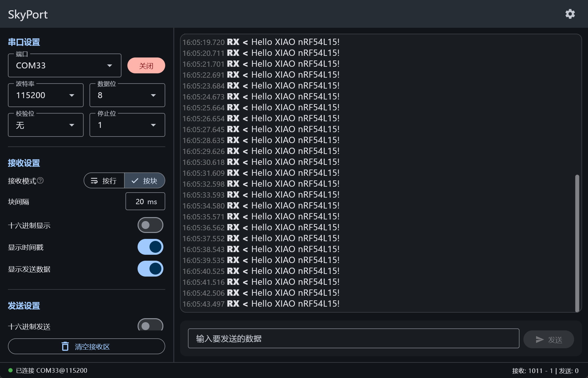Open the COM33 port dropdown
The height and width of the screenshot is (378, 588).
[64, 65]
